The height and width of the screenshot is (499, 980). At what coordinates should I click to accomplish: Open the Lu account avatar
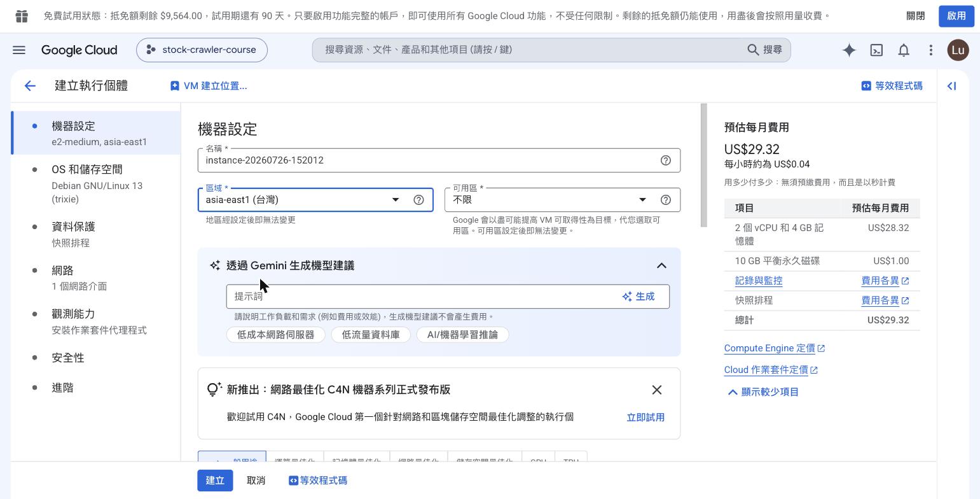(x=958, y=50)
